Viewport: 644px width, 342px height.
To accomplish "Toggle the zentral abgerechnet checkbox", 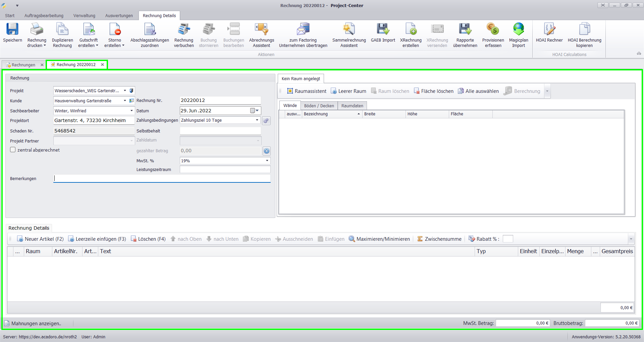I will (x=13, y=150).
